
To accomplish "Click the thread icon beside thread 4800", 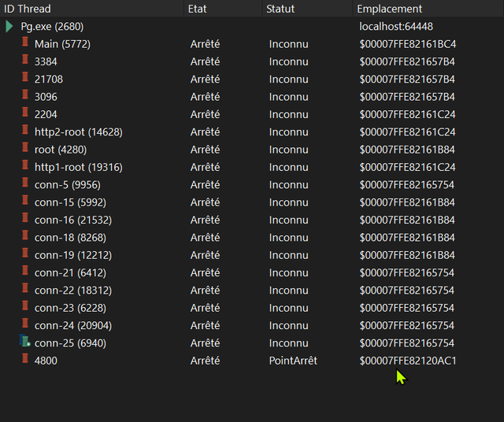I will point(25,359).
